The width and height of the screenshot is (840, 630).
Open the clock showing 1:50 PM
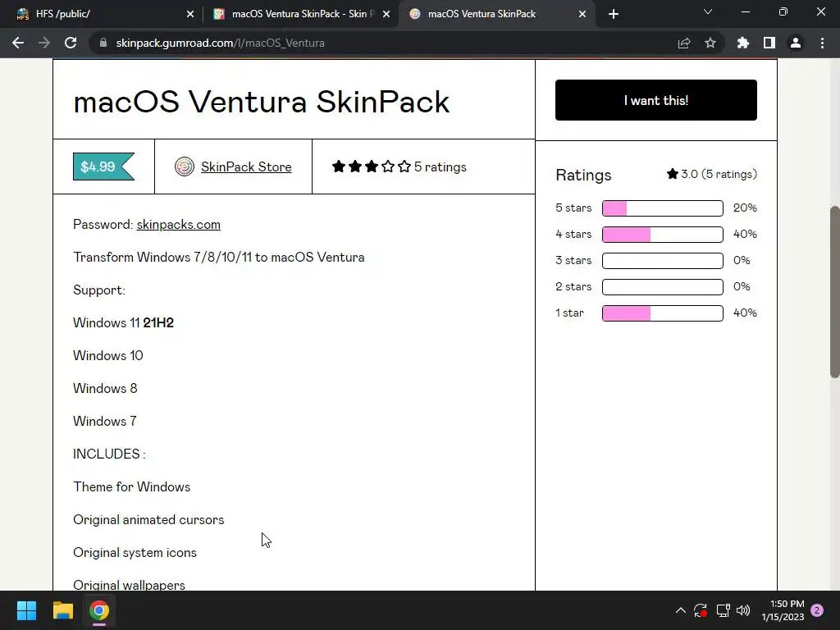point(783,610)
